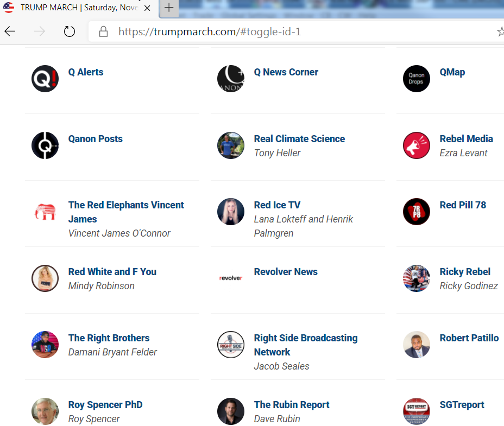Click The Rubin Report avatar
Screen dimensions: 504x426
(x=231, y=411)
